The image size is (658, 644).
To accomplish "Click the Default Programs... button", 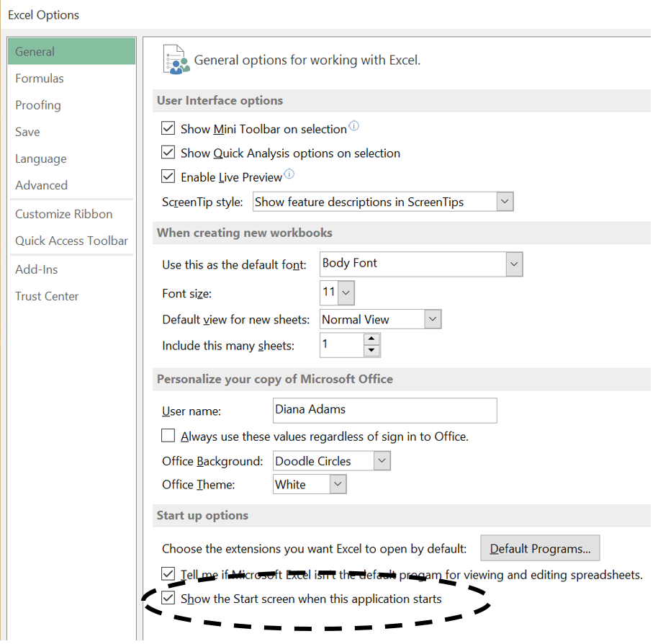I will click(x=540, y=548).
